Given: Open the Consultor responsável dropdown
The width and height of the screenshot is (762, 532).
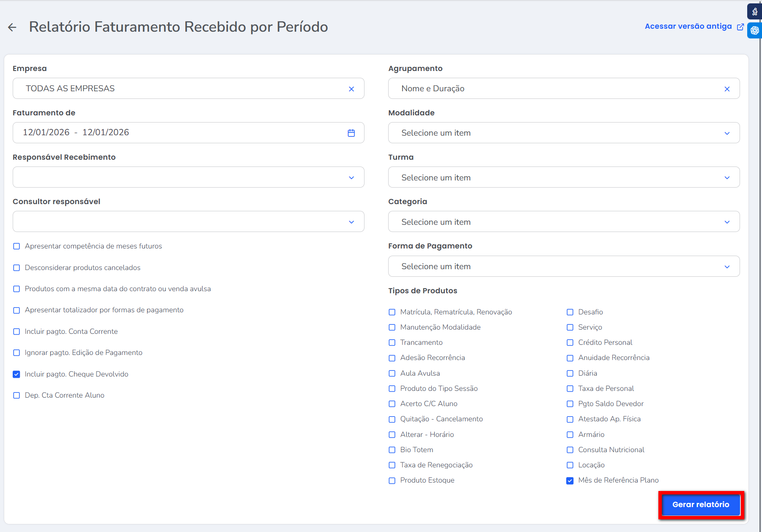Looking at the screenshot, I should 351,222.
